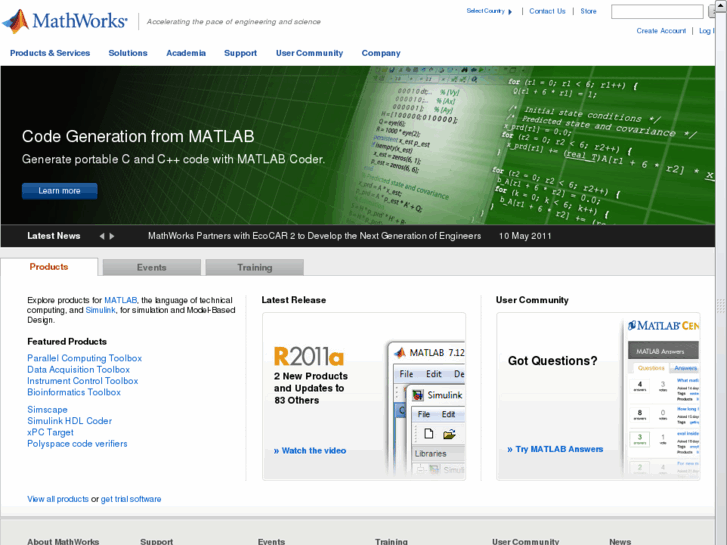Open Select Country dropdown arrow
Viewport: 727px width, 545px height.
point(510,12)
